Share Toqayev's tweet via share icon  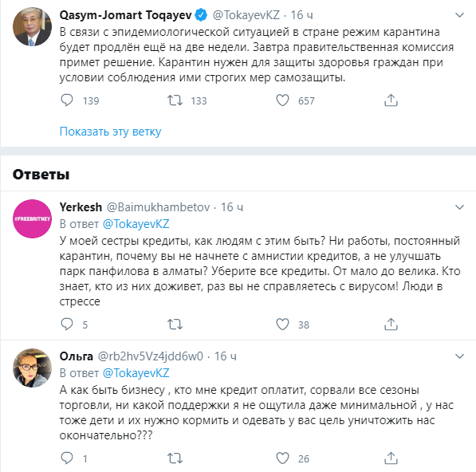pos(391,100)
